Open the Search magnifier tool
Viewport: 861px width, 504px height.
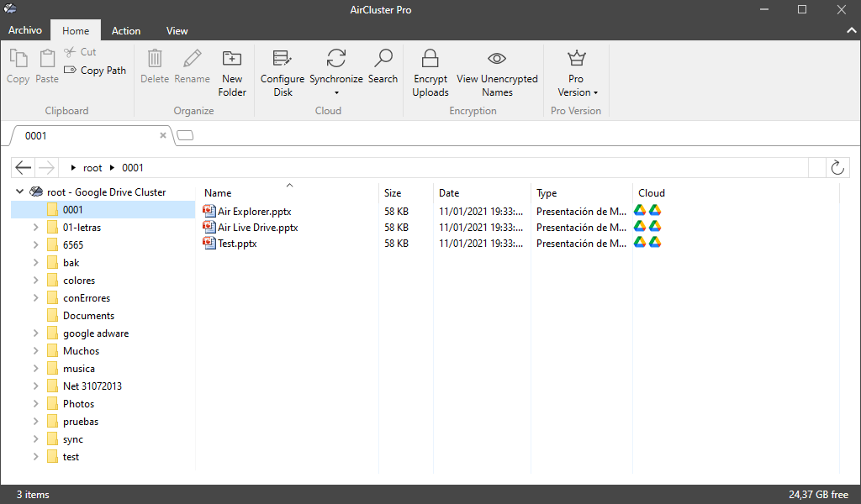383,67
